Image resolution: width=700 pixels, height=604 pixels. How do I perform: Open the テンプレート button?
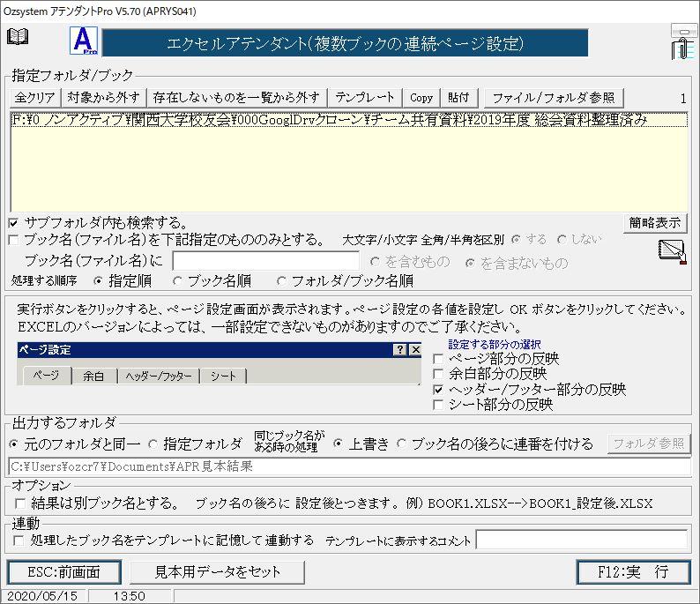coord(365,97)
